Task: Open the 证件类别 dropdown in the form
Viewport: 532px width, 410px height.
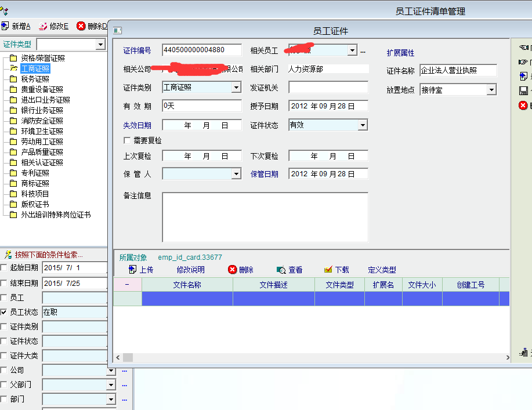Action: point(236,88)
